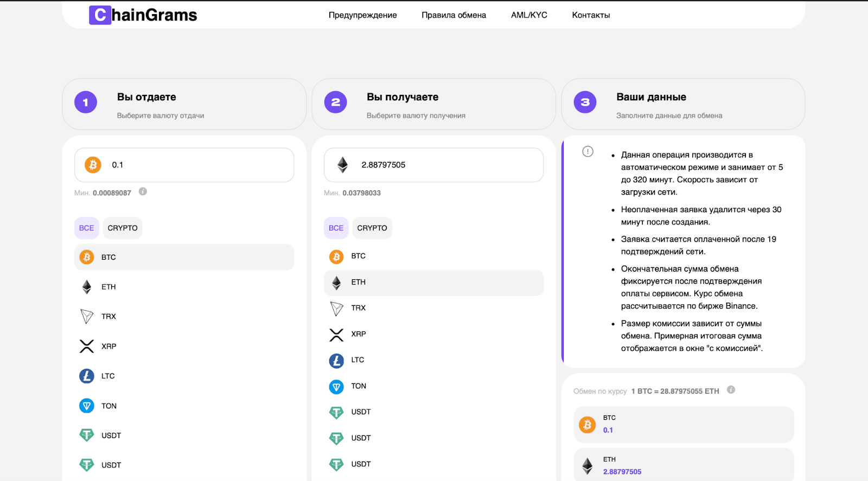Screen dimensions: 868x481
Task: Open CRYPTO filter in receive column
Action: coord(372,228)
